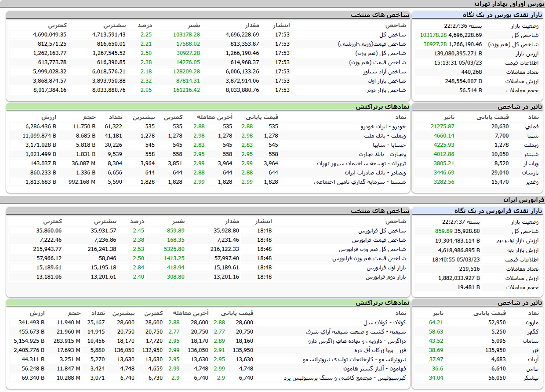Open the "فملي" symbol link
Viewport: 545px width, 392px height.
click(533, 127)
